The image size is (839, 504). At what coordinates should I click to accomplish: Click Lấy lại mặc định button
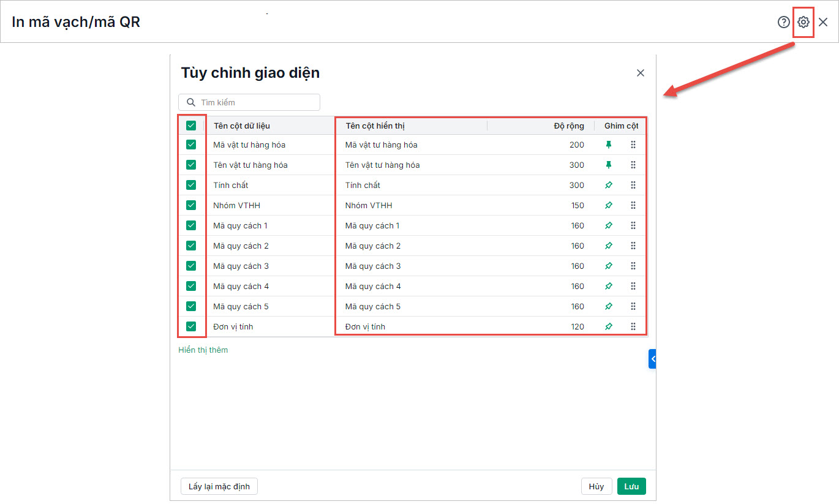(x=219, y=486)
